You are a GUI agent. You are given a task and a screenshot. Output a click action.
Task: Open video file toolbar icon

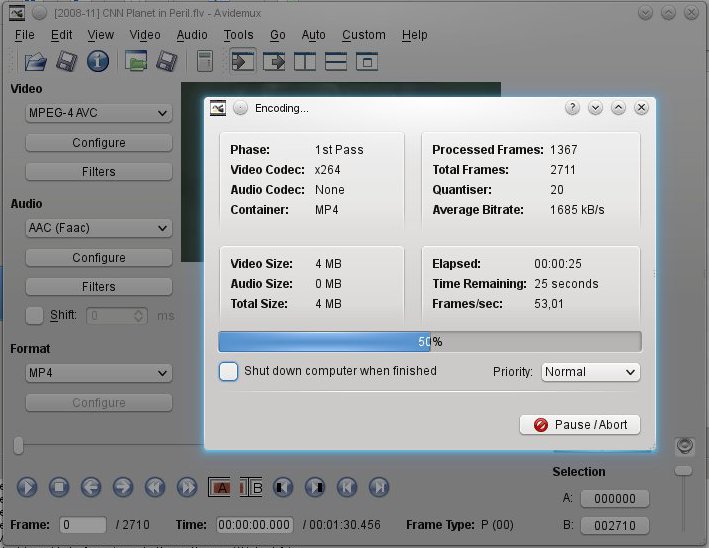click(35, 61)
